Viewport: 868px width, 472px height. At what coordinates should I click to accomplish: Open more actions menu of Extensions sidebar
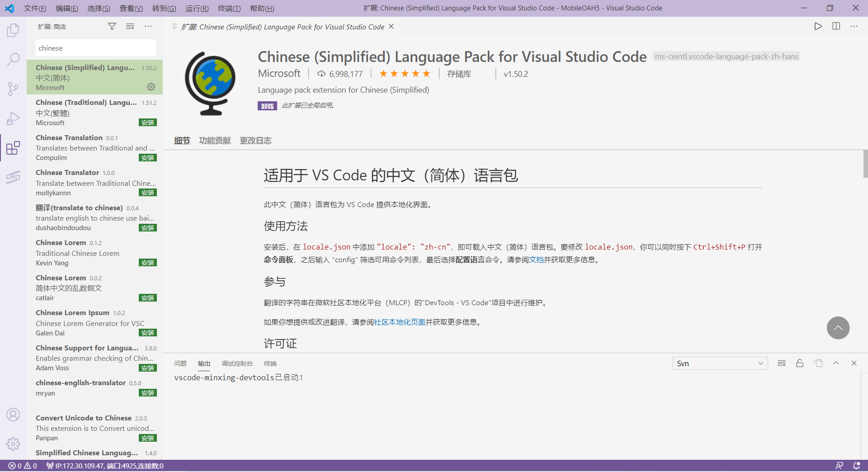coord(148,26)
